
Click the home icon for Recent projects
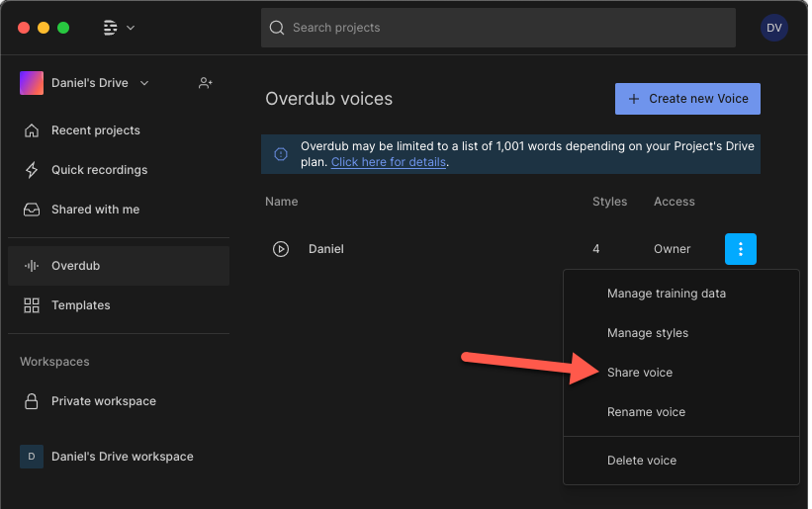tap(32, 130)
